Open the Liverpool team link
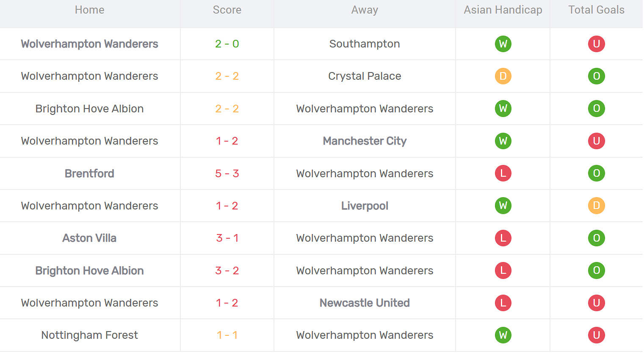The width and height of the screenshot is (644, 354). coord(365,206)
